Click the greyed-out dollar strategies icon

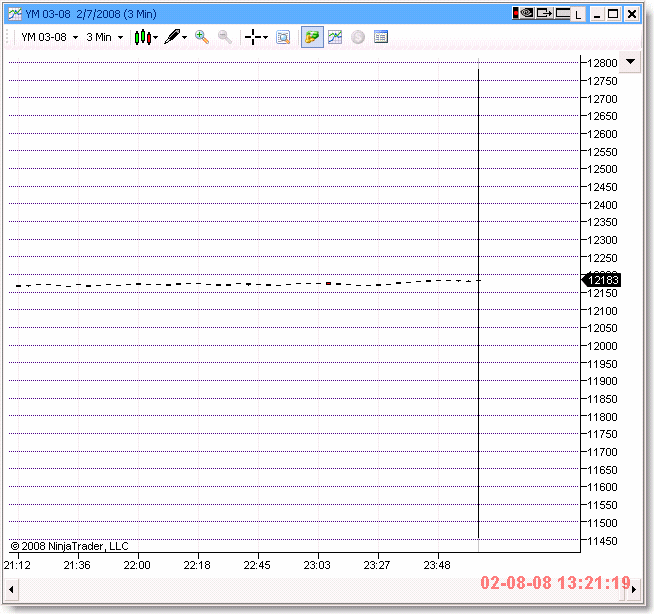click(358, 37)
